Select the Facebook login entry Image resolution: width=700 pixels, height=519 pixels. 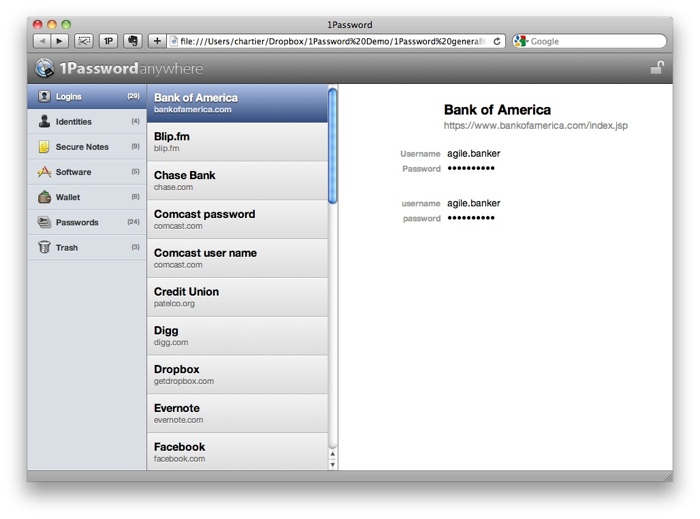238,452
